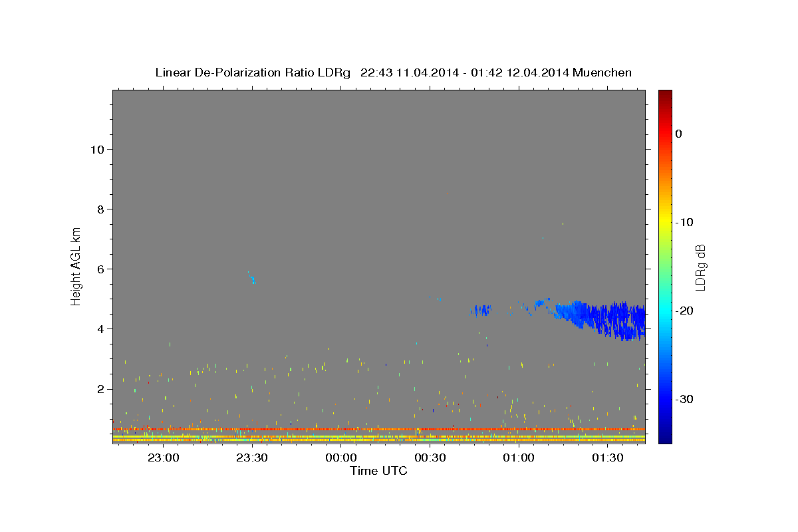Image resolution: width=798 pixels, height=532 pixels.
Task: Click the dark blue bottom of the colorbar
Action: click(664, 438)
